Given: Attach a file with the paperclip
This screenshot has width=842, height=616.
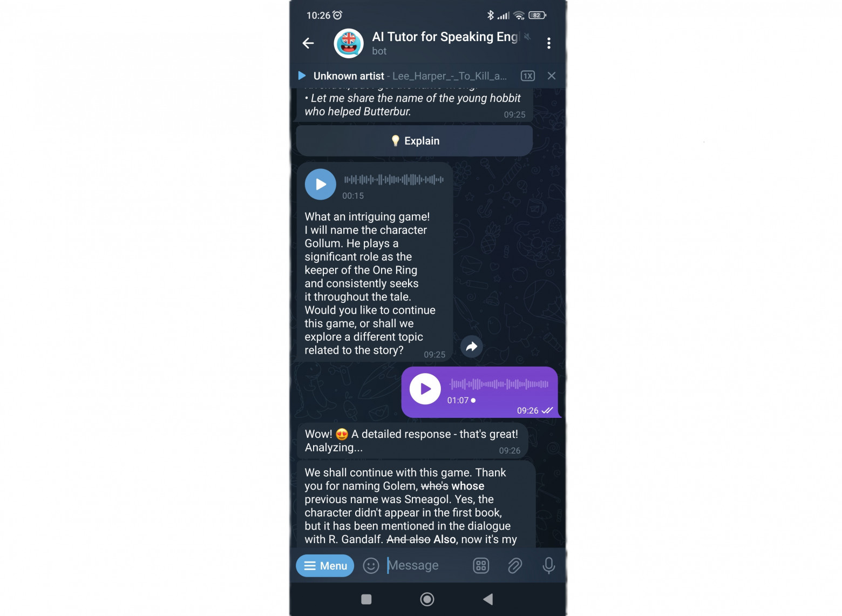Looking at the screenshot, I should click(x=515, y=566).
